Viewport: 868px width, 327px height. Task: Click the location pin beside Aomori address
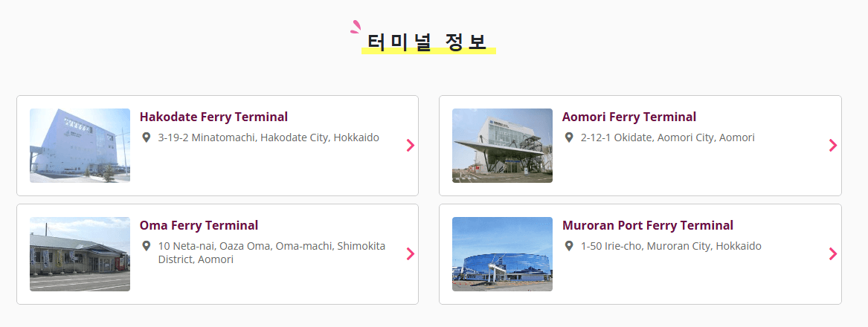tap(569, 137)
